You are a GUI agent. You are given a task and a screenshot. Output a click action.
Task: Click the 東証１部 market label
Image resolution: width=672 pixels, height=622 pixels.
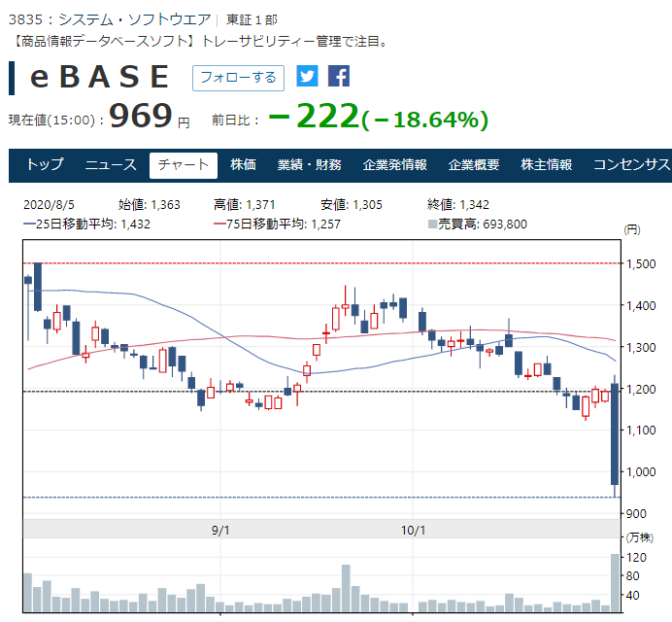pos(252,19)
